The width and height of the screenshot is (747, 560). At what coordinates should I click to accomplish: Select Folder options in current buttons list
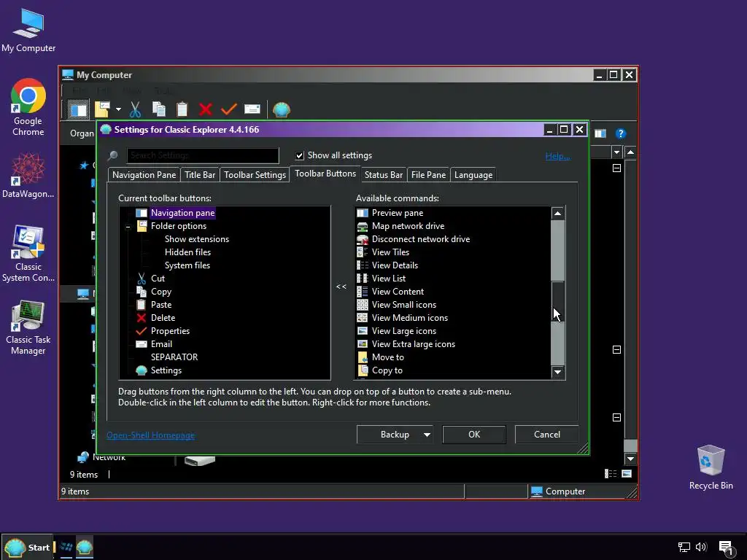pos(179,226)
